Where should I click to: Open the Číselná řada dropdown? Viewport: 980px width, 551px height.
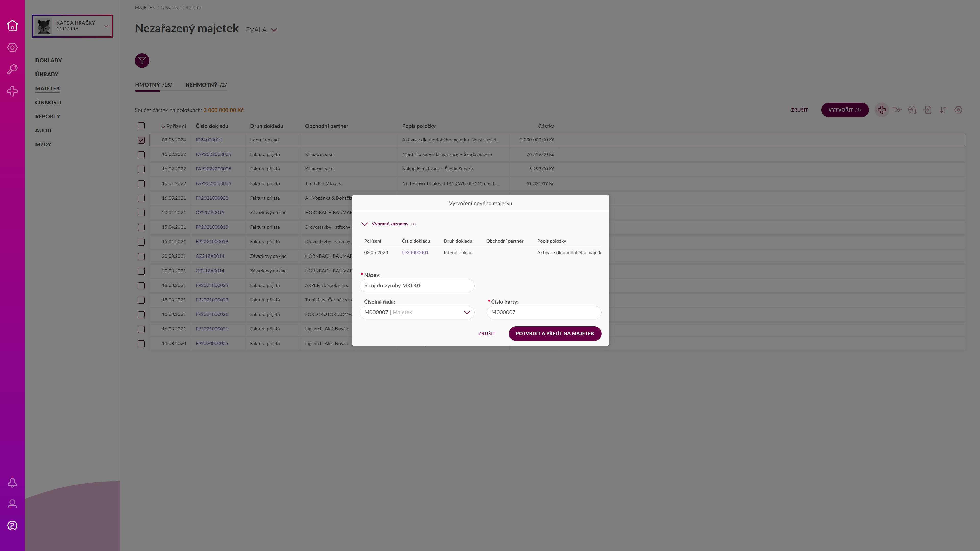(x=417, y=313)
